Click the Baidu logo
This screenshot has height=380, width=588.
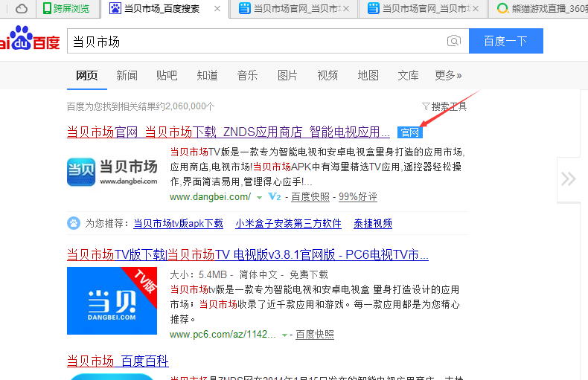30,38
